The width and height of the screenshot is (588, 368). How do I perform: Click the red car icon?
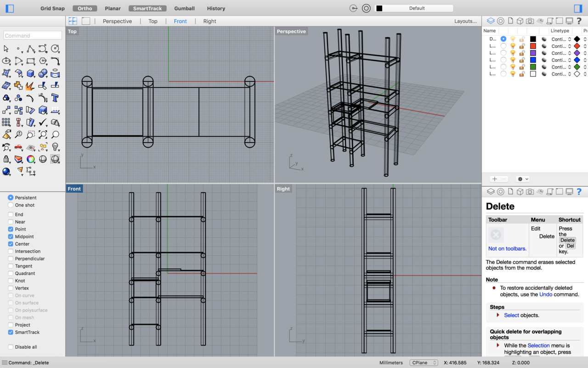point(18,147)
